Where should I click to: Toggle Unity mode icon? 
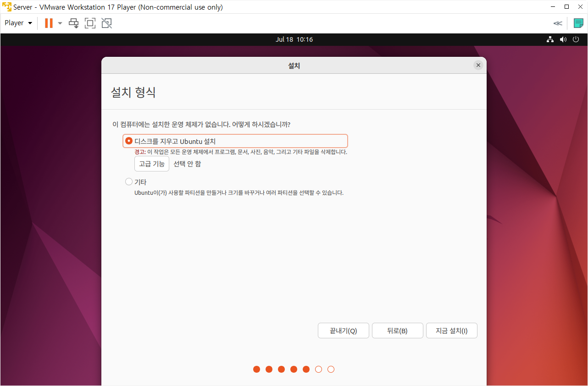coord(107,23)
